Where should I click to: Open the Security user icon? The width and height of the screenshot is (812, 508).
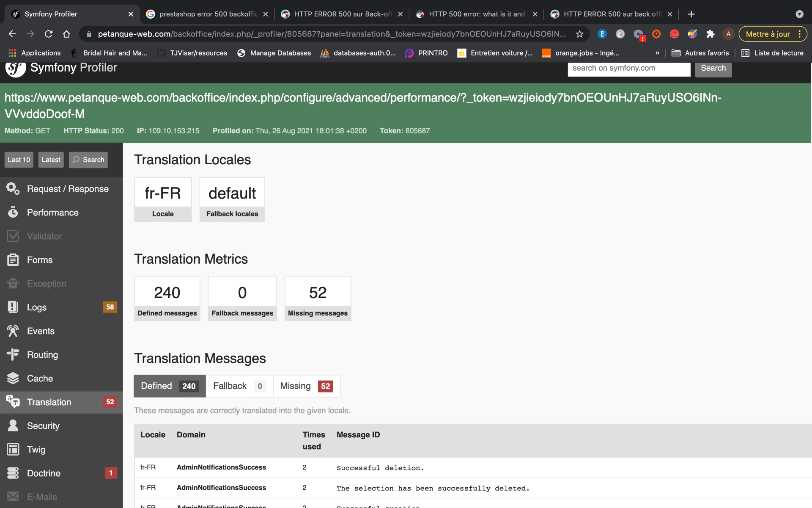13,426
